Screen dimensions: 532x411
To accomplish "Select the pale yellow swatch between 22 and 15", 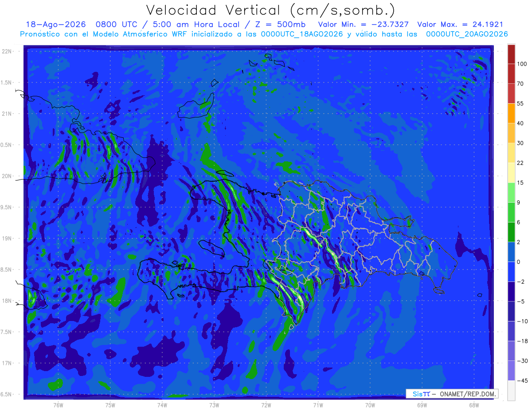I will (511, 172).
